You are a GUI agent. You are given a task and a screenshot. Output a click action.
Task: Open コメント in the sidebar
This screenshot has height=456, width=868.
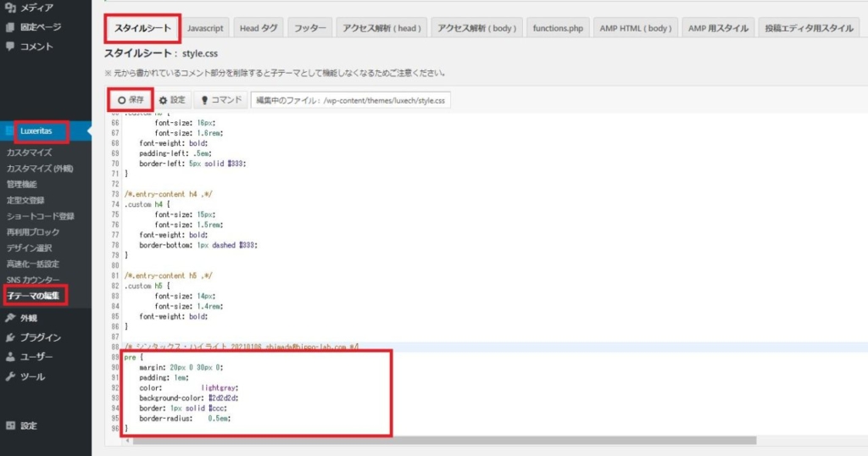coord(36,47)
